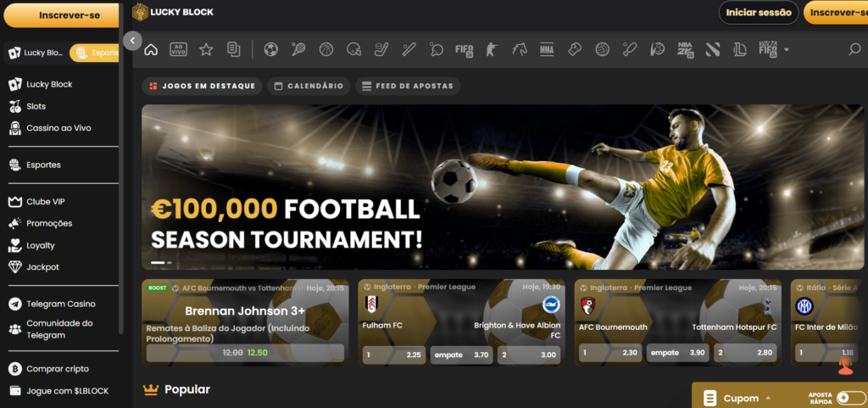Image resolution: width=868 pixels, height=408 pixels.
Task: Click Iniciar sessão button
Action: (759, 12)
